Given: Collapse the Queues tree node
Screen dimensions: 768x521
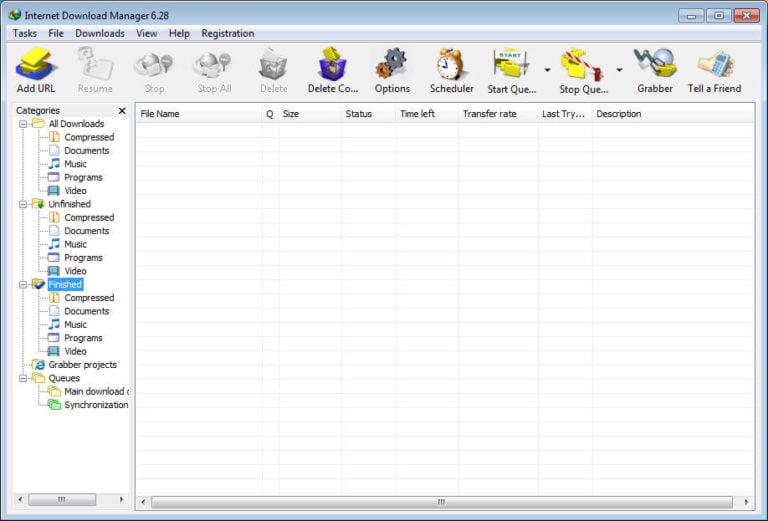Looking at the screenshot, I should click(x=23, y=378).
